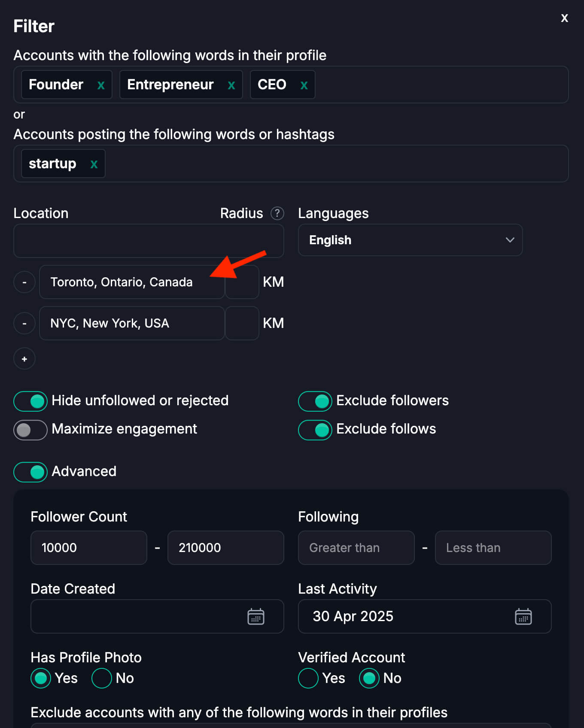The height and width of the screenshot is (728, 584).
Task: Toggle Hide unfollowed or rejected
Action: click(x=30, y=401)
